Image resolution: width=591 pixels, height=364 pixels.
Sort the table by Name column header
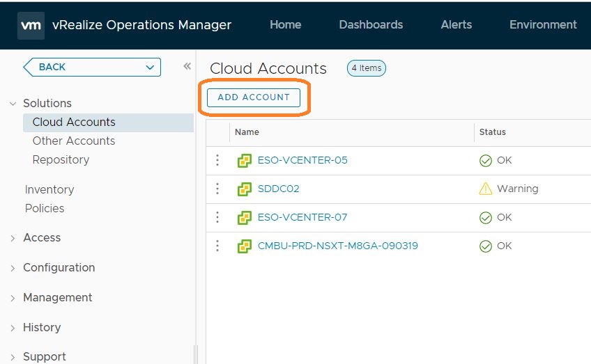247,132
